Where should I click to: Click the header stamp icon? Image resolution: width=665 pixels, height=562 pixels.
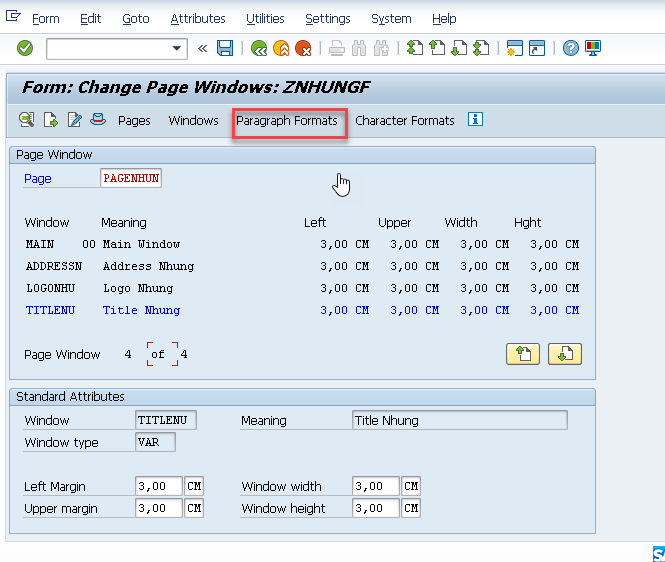(98, 120)
